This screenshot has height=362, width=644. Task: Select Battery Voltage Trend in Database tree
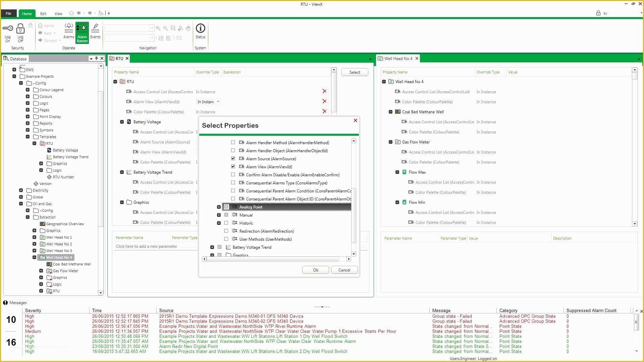coord(68,157)
